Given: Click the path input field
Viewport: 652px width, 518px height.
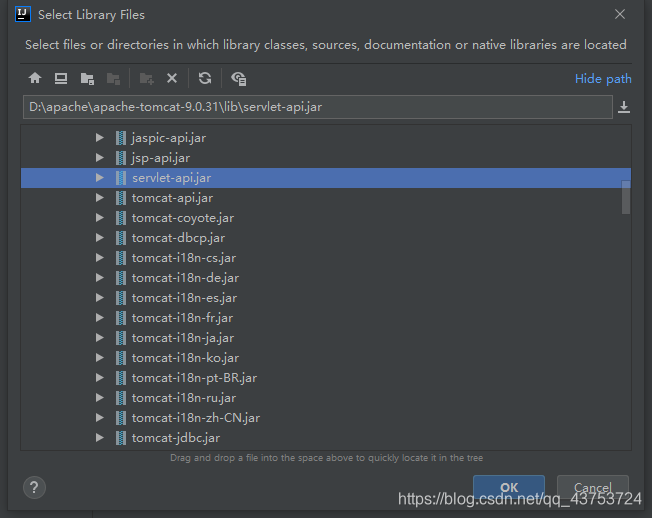Looking at the screenshot, I should point(318,107).
